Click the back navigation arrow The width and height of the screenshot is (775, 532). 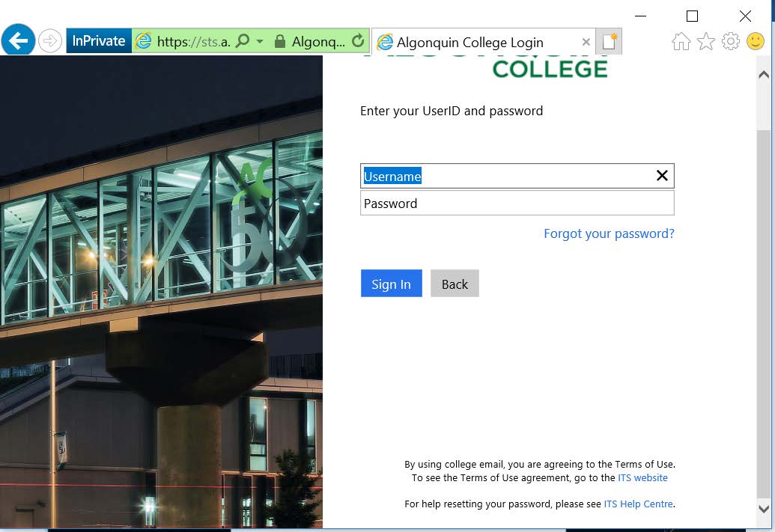pos(18,40)
